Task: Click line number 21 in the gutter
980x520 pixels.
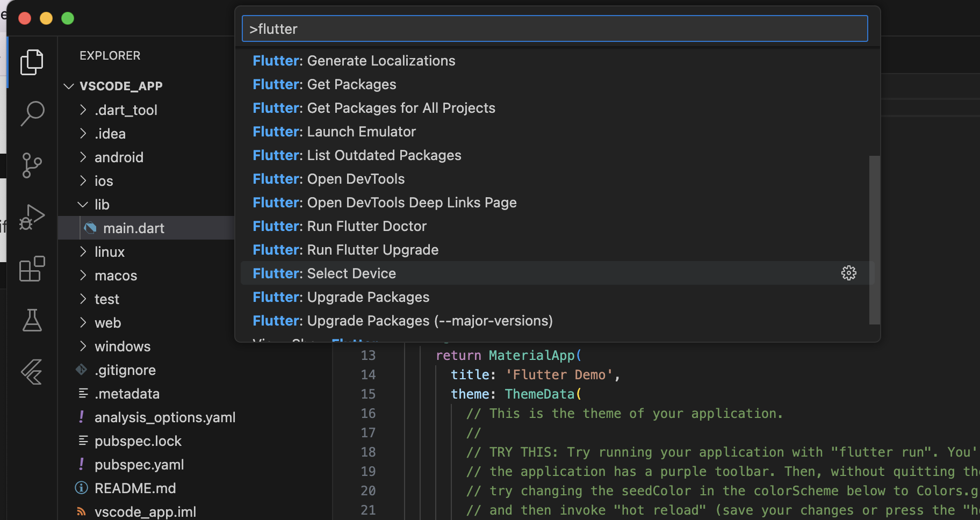Action: [368, 510]
